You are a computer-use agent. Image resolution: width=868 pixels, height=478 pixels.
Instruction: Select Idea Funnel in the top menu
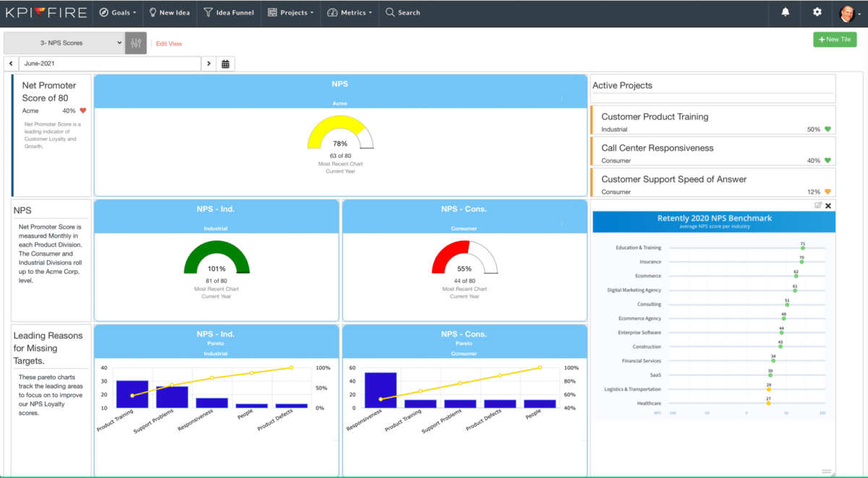point(229,12)
